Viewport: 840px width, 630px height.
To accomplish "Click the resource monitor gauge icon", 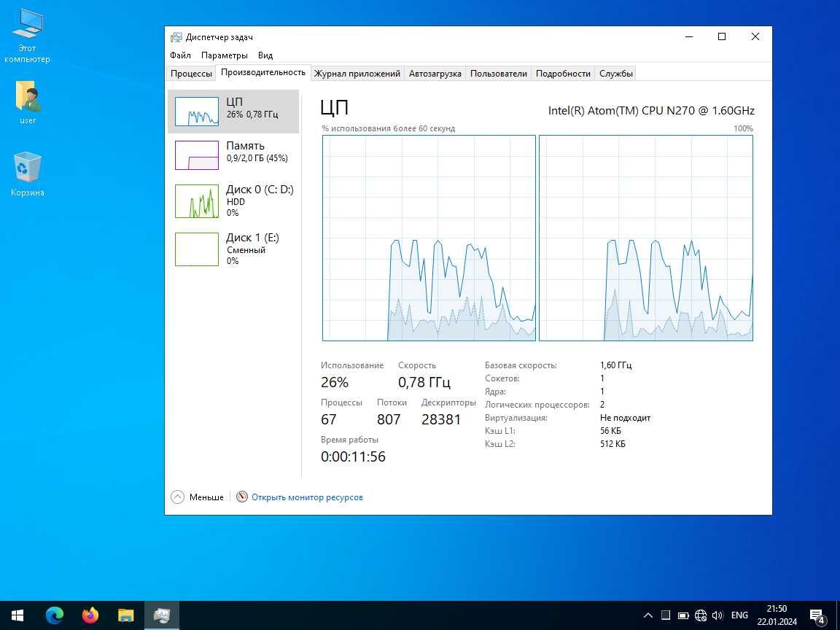I will (x=242, y=497).
